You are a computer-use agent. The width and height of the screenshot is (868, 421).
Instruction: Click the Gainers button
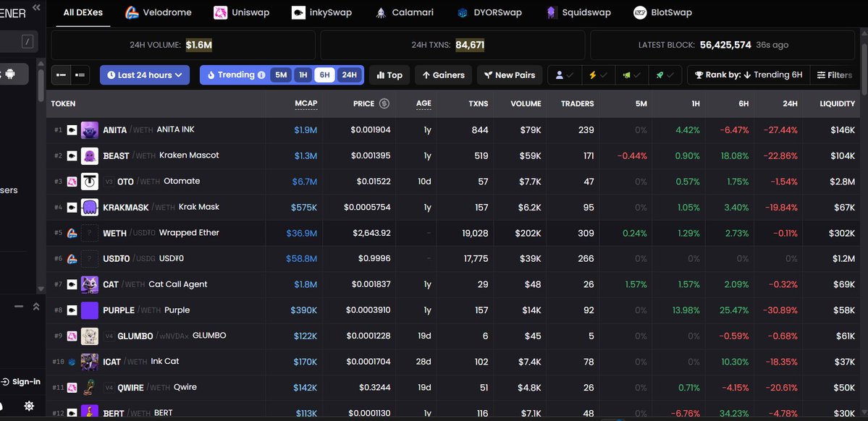point(443,75)
